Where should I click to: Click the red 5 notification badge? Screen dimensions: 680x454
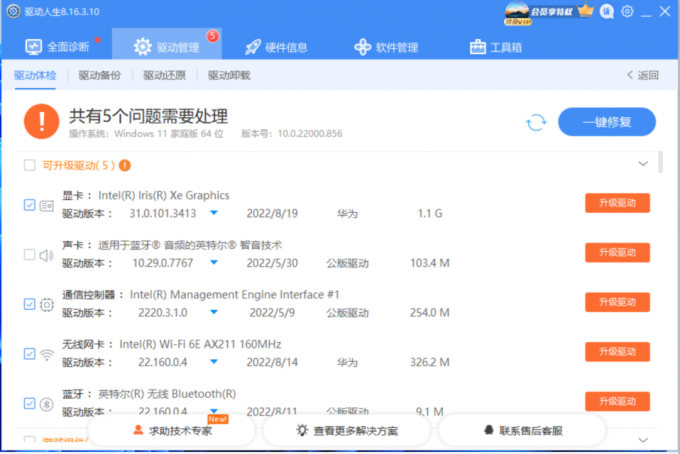[x=212, y=36]
